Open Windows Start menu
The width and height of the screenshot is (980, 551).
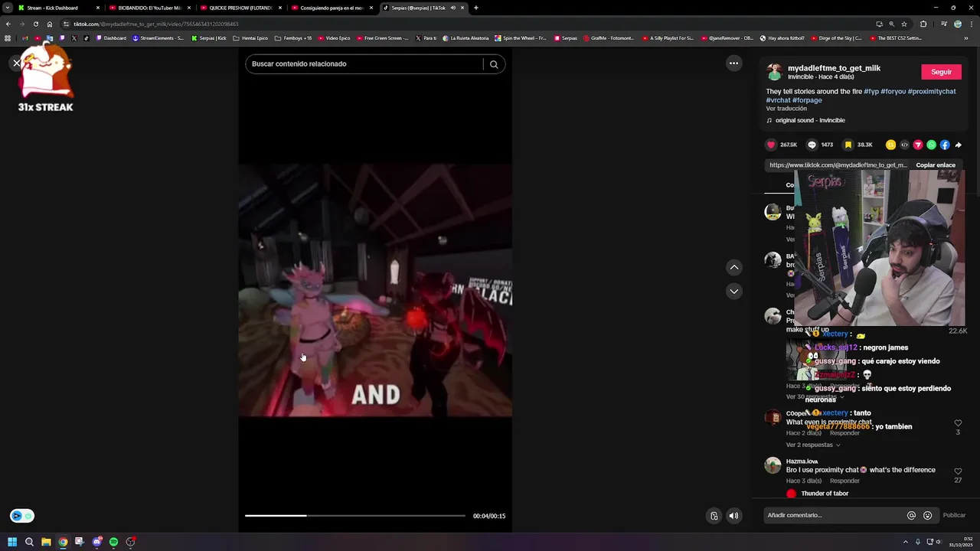pos(12,542)
